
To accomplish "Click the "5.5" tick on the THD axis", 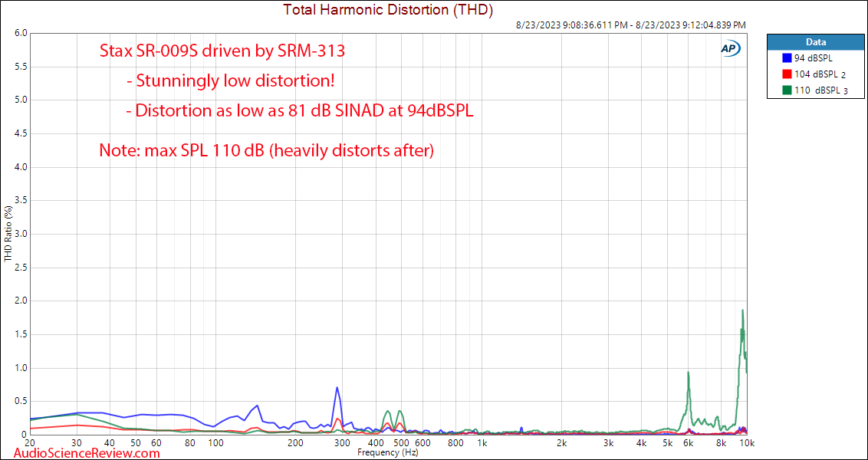I will point(21,67).
